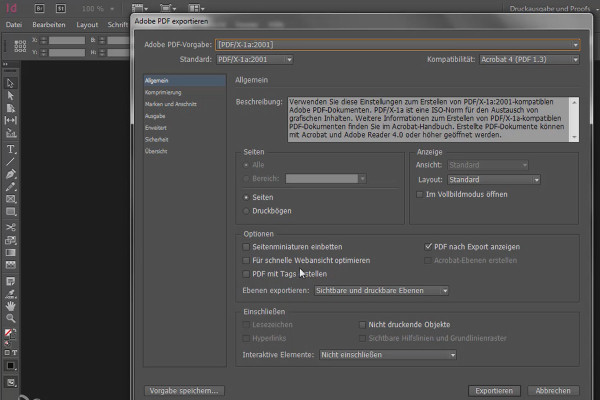This screenshot has width=600, height=400.
Task: Click the Y coordinate input field
Action: coord(67,52)
